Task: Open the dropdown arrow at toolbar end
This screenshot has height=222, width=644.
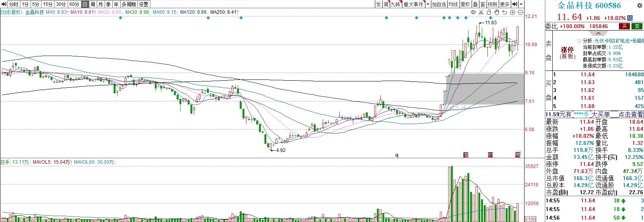Action: pyautogui.click(x=521, y=4)
